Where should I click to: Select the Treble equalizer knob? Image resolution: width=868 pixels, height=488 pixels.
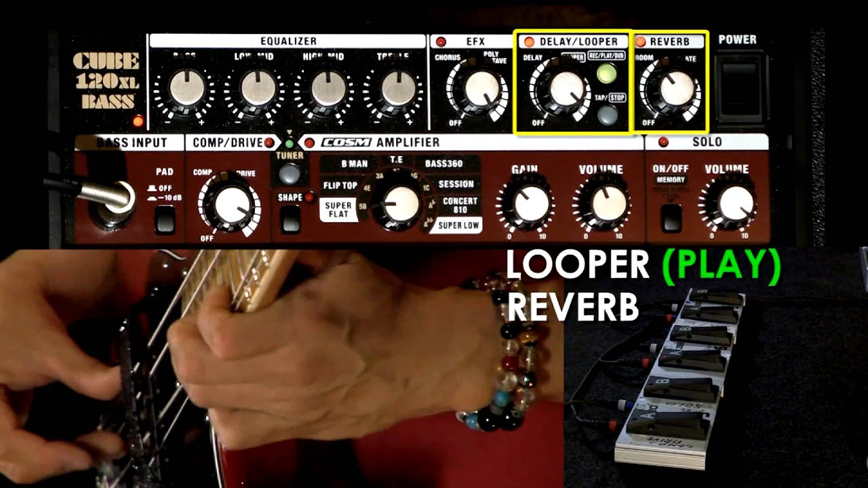click(x=399, y=89)
